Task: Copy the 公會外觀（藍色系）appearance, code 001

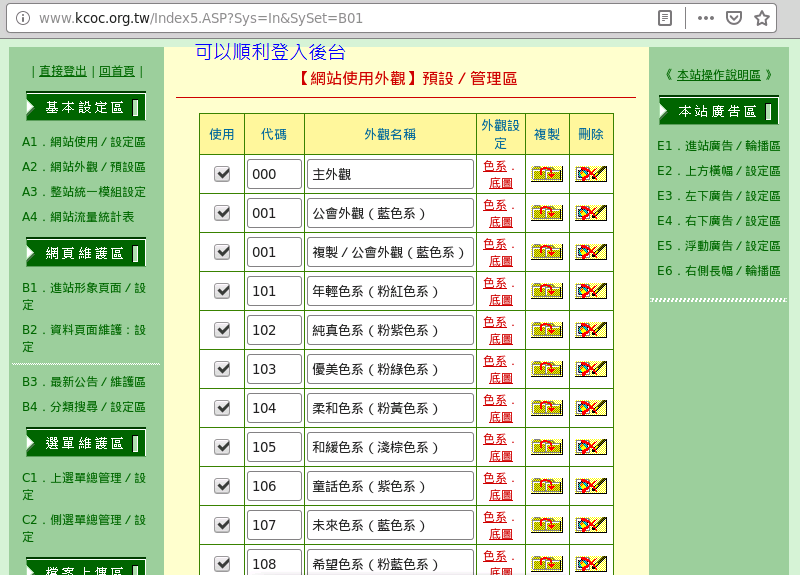Action: click(546, 213)
